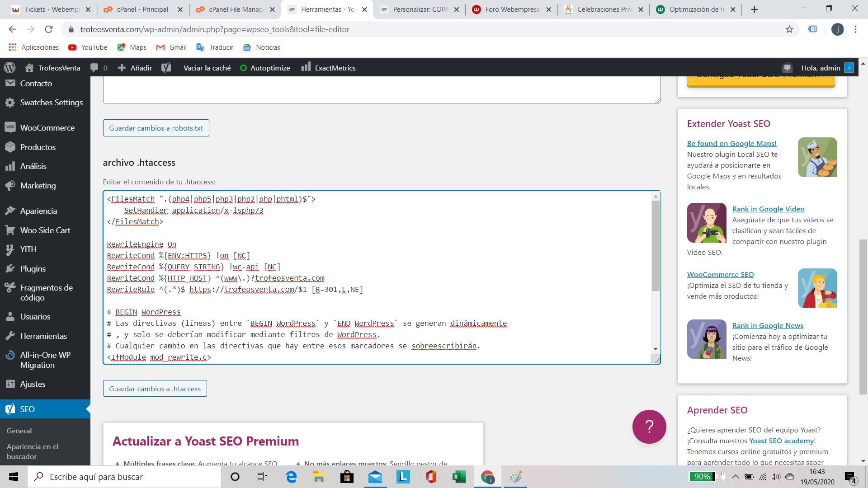Open Rank in Google Video link

pos(768,209)
